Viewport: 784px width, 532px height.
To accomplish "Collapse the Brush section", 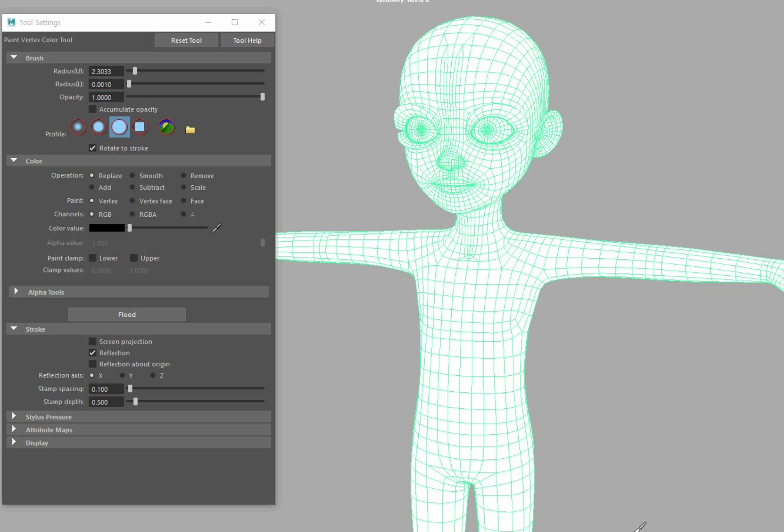I will 14,57.
